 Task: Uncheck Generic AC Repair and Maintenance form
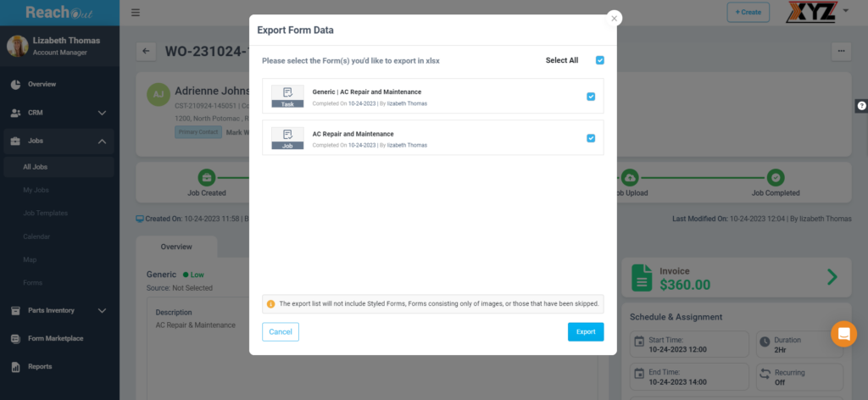pos(591,97)
